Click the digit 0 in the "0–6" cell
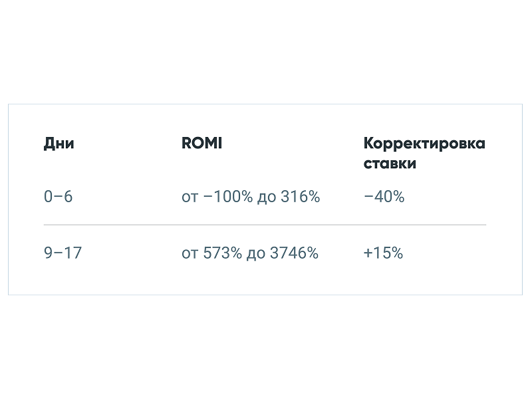Screen dimensions: 532x399 click(48, 197)
